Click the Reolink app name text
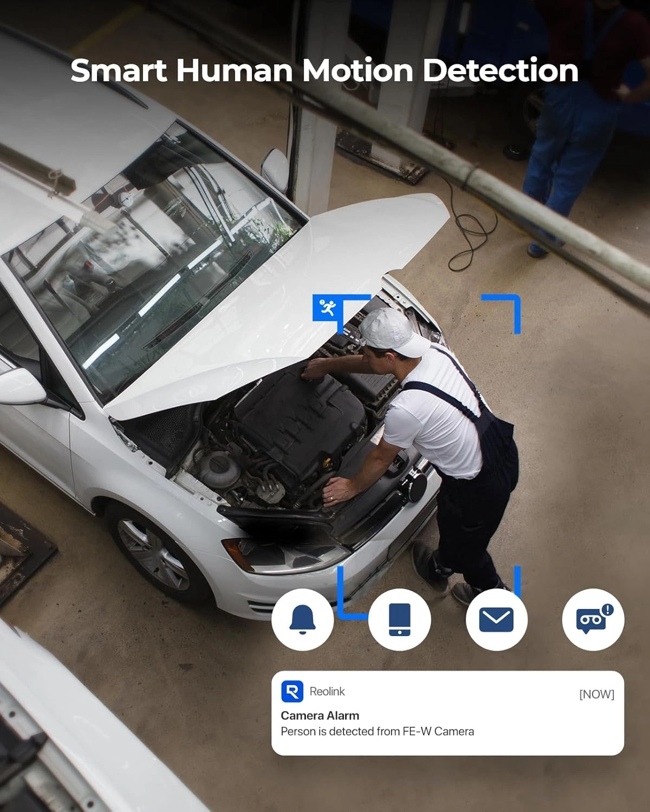The height and width of the screenshot is (812, 650). 327,691
